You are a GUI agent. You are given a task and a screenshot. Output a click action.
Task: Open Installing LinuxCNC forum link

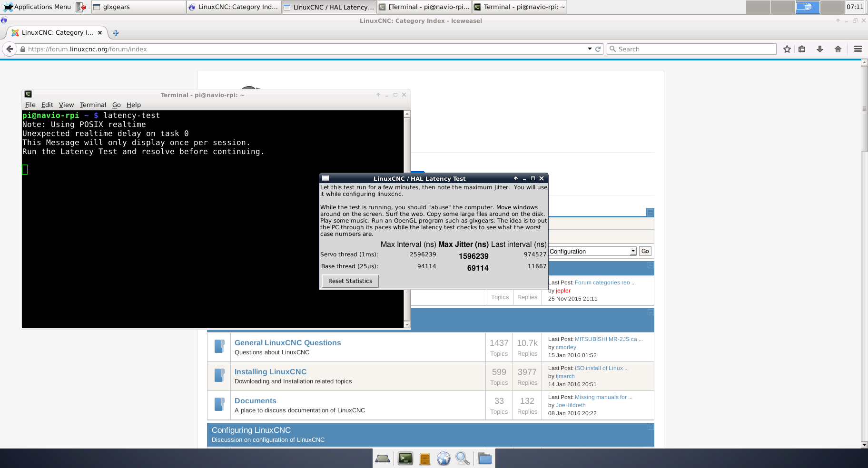pyautogui.click(x=270, y=371)
